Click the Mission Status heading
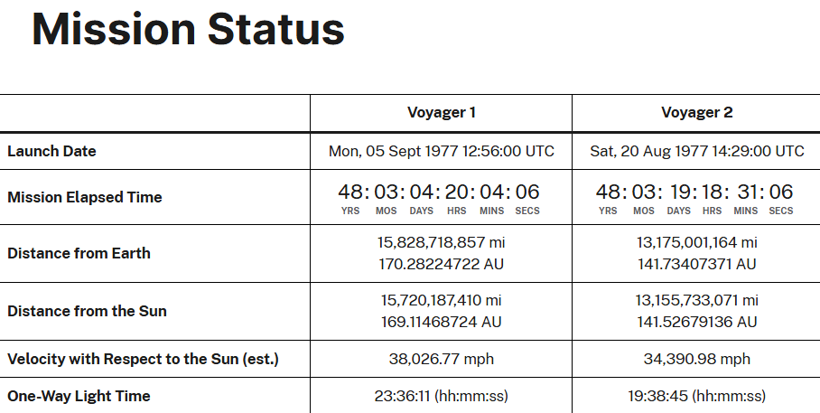Image resolution: width=820 pixels, height=413 pixels. [x=188, y=32]
